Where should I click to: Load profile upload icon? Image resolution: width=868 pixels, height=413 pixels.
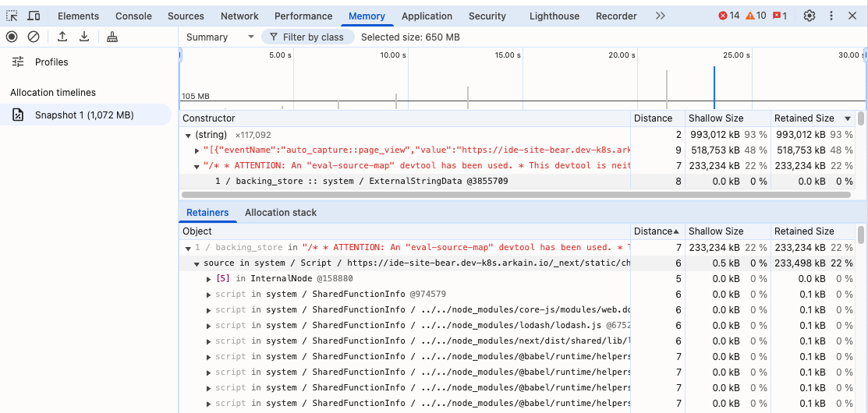(x=62, y=37)
